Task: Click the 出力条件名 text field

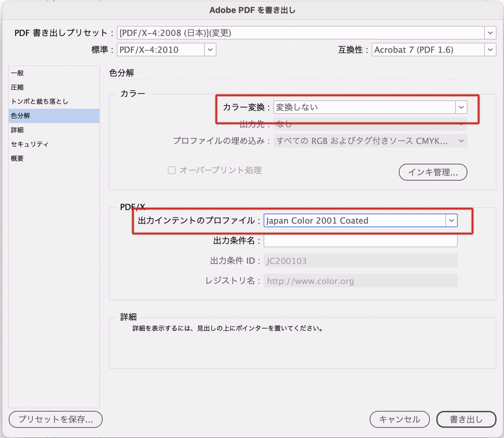Action: pyautogui.click(x=360, y=241)
